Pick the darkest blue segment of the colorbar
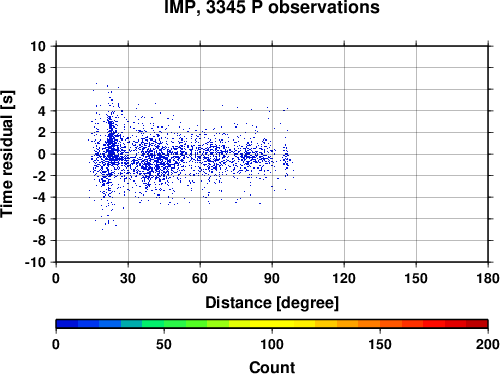The image size is (500, 374). click(67, 324)
